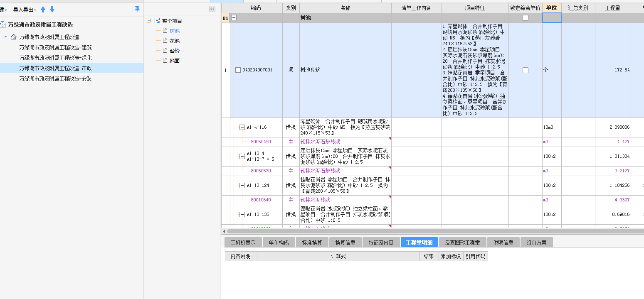Select the 树池 node in the tree

[175, 31]
